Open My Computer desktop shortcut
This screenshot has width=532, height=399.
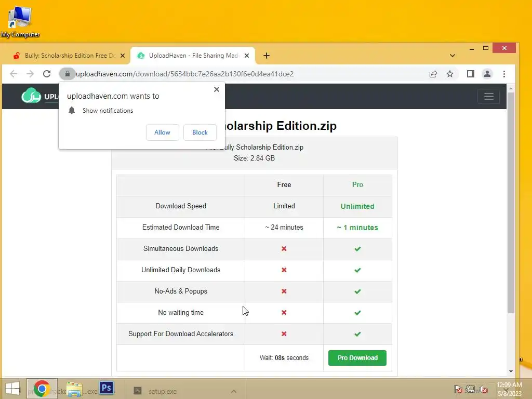pos(20,22)
